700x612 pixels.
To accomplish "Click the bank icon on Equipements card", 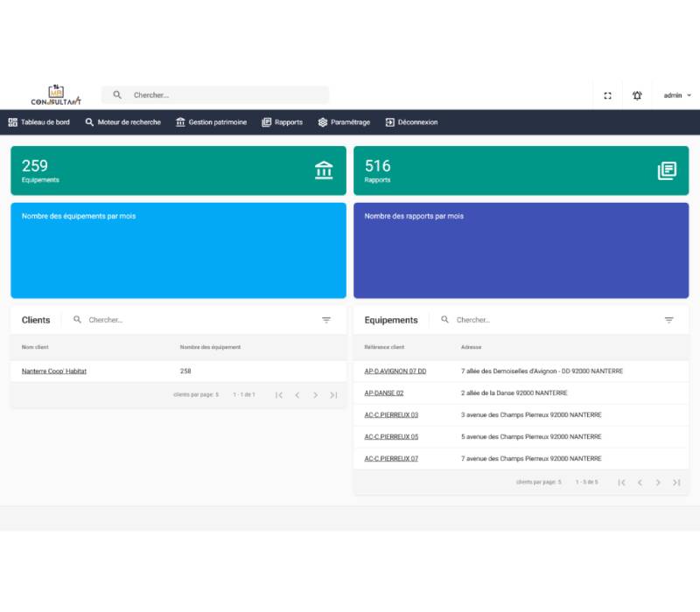I will [x=324, y=170].
